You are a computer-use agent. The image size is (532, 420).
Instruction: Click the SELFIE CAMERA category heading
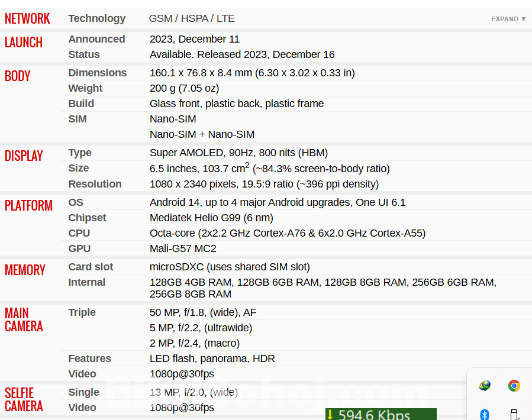pos(24,399)
